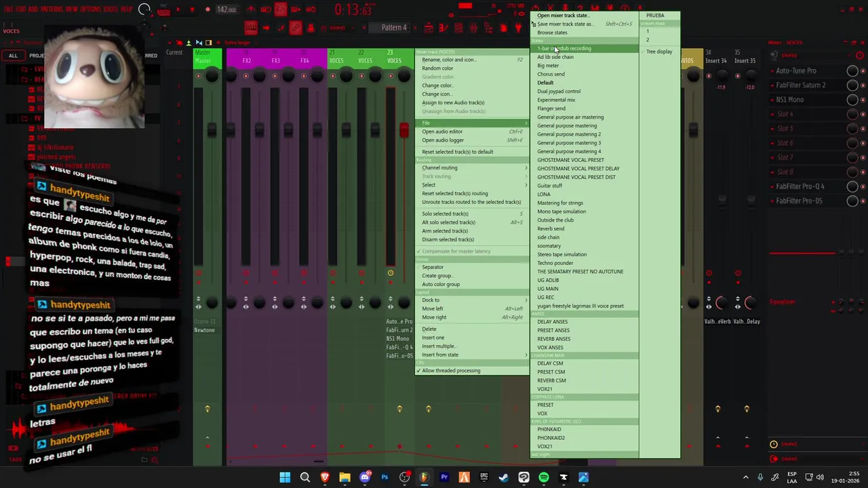Adjust the Insert 34 pan knob
Image resolution: width=868 pixels, height=488 pixels.
(723, 76)
